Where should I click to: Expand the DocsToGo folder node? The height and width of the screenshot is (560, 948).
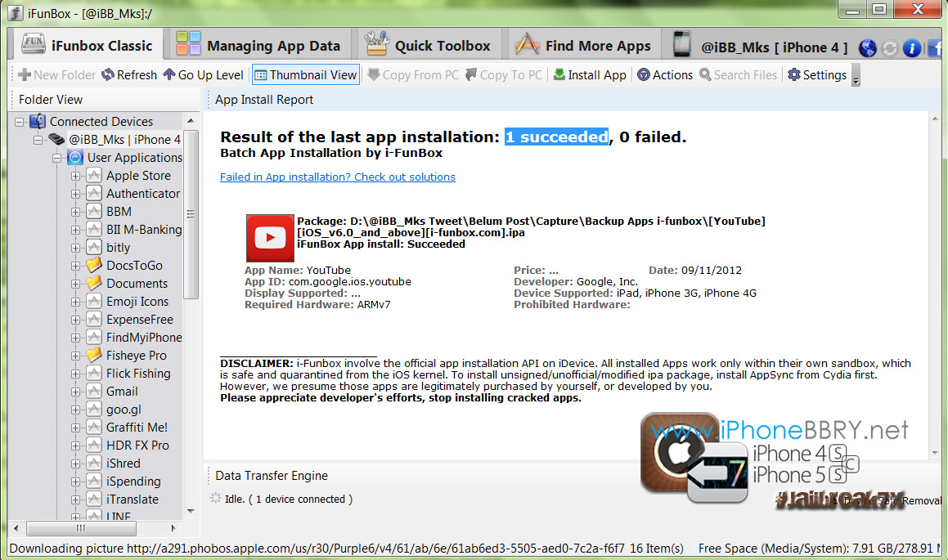(x=75, y=266)
